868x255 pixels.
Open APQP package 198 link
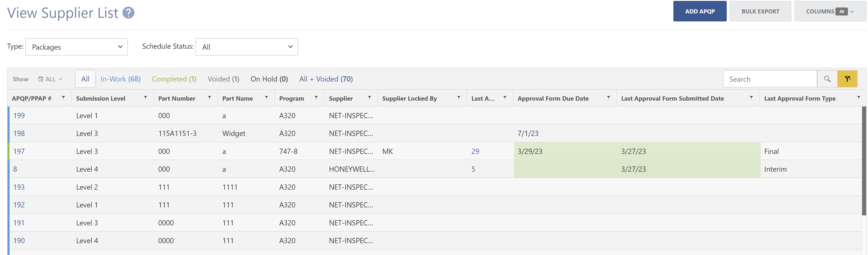click(x=19, y=133)
